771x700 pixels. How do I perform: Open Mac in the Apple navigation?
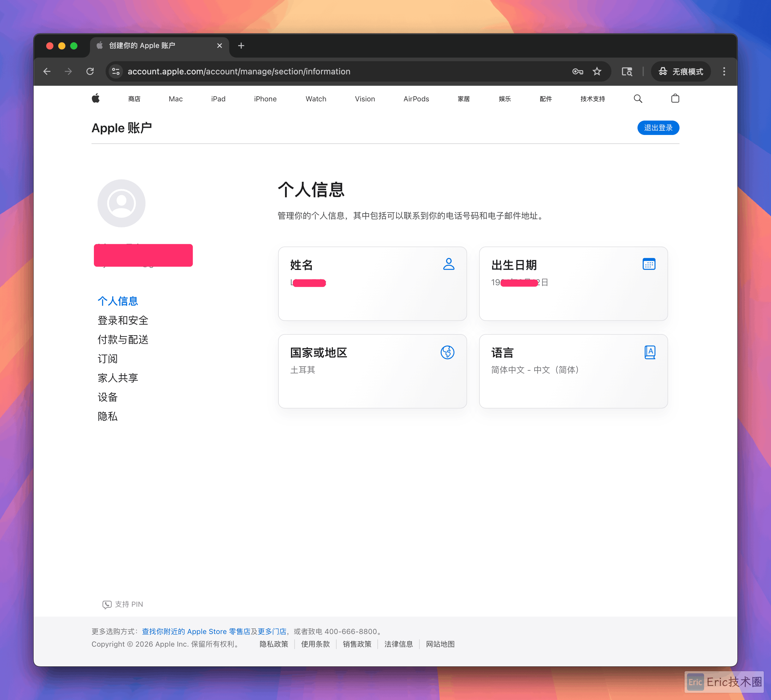[x=175, y=99]
